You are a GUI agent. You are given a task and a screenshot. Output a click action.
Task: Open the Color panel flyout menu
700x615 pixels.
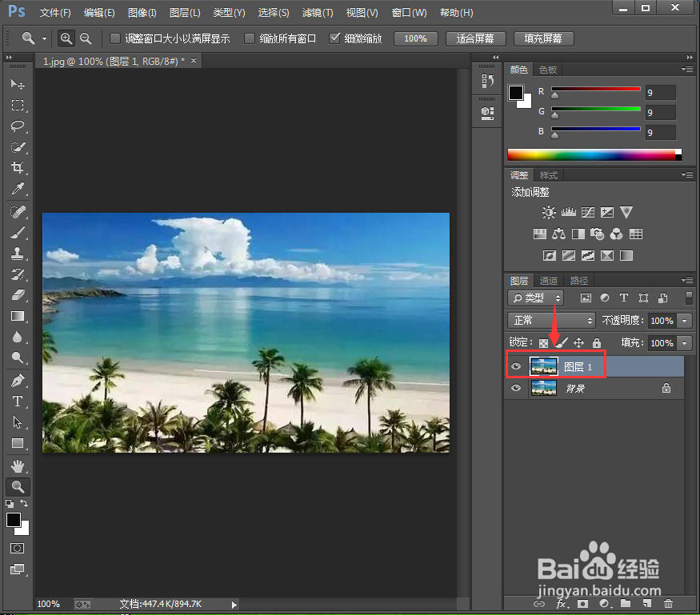pos(687,69)
